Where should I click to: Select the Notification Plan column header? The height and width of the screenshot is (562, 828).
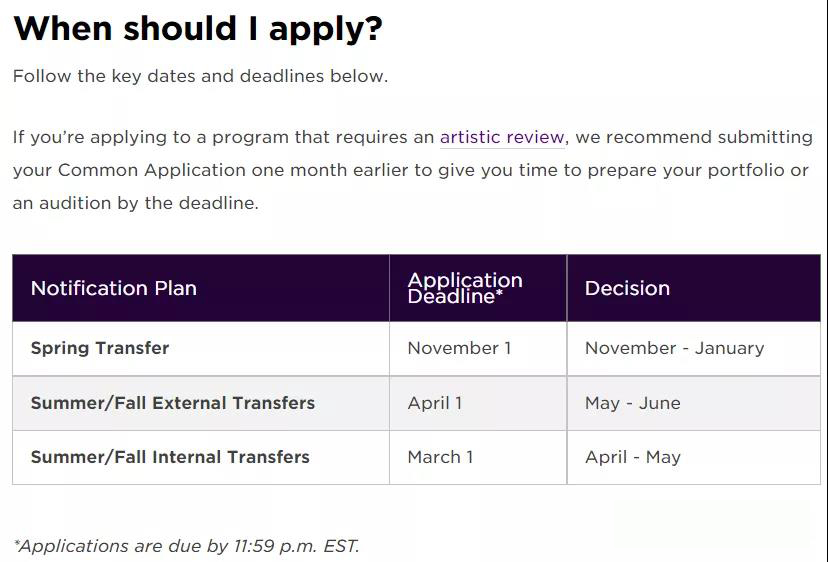(x=201, y=288)
